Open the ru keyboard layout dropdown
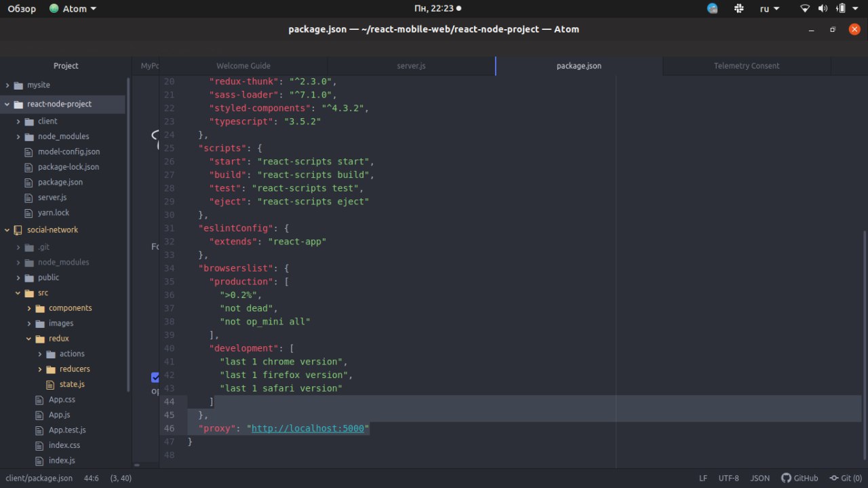This screenshot has width=868, height=488. 769,9
